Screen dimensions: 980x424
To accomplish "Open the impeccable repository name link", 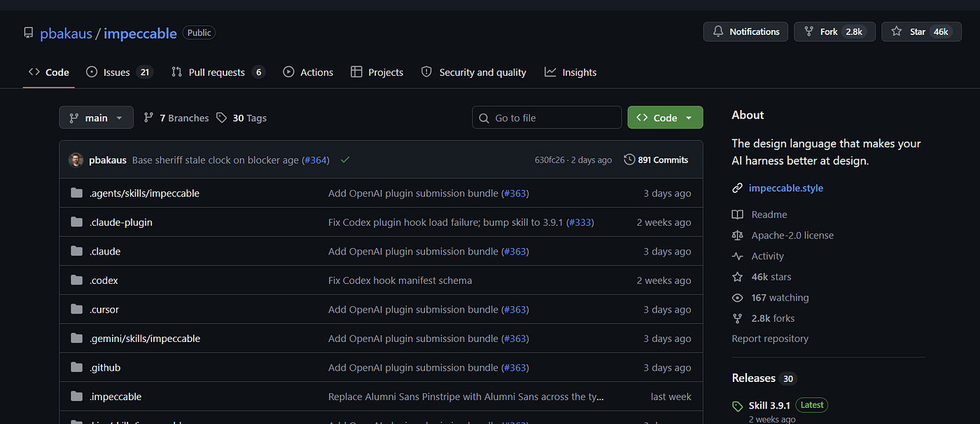I will (x=140, y=34).
